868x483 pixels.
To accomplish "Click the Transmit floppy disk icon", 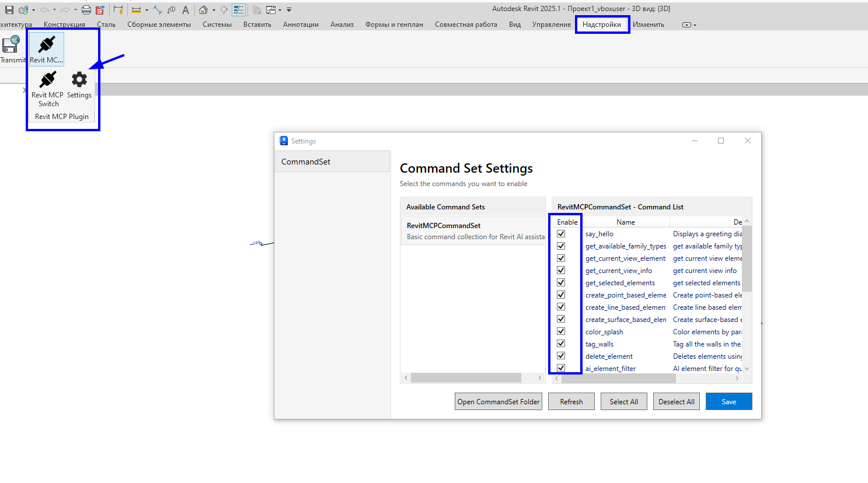I will click(11, 45).
